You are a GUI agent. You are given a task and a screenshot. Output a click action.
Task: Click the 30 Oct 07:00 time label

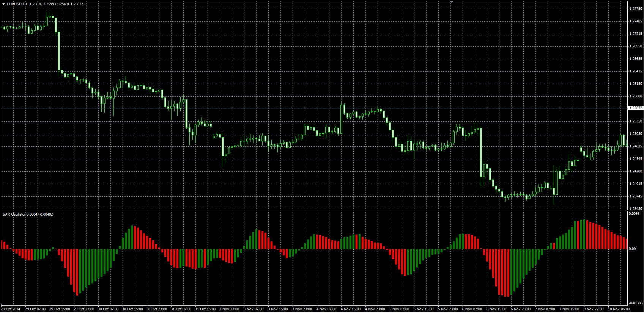pos(108,309)
